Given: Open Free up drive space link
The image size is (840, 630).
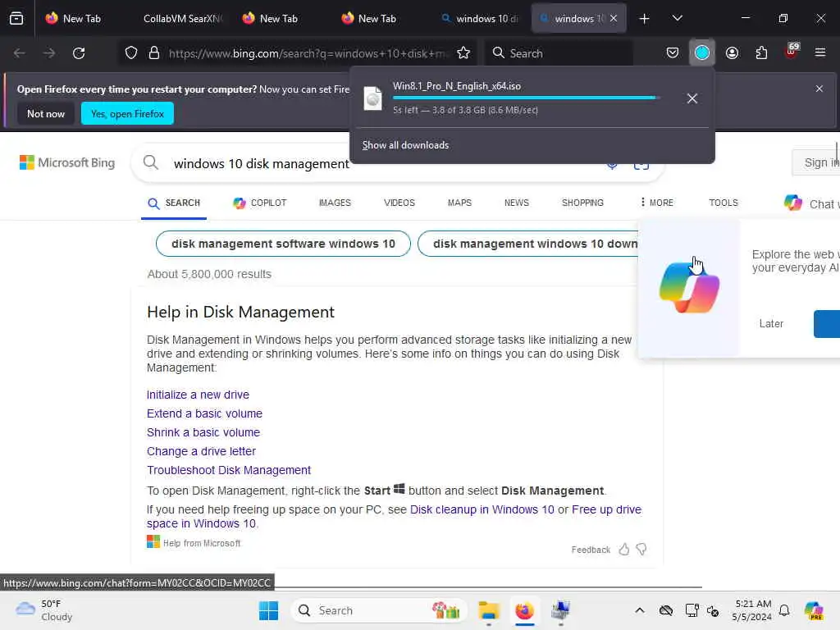Looking at the screenshot, I should (606, 509).
